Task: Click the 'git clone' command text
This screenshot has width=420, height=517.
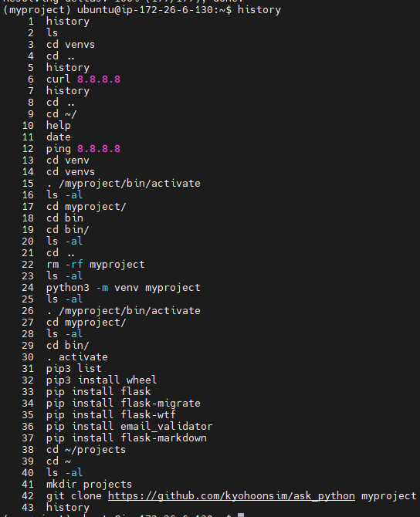Action: click(x=74, y=496)
